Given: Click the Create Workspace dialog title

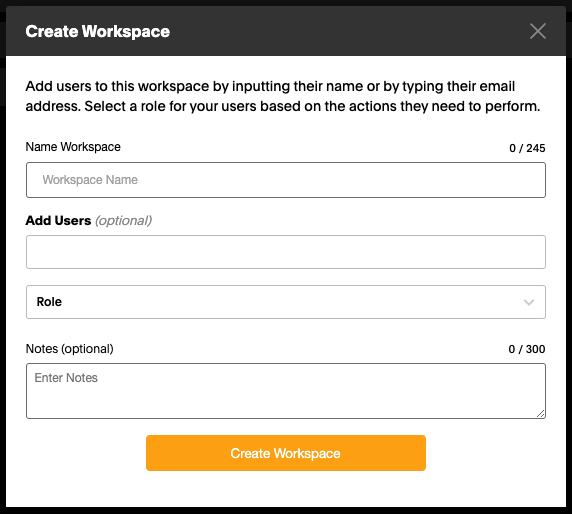Looking at the screenshot, I should coord(97,31).
